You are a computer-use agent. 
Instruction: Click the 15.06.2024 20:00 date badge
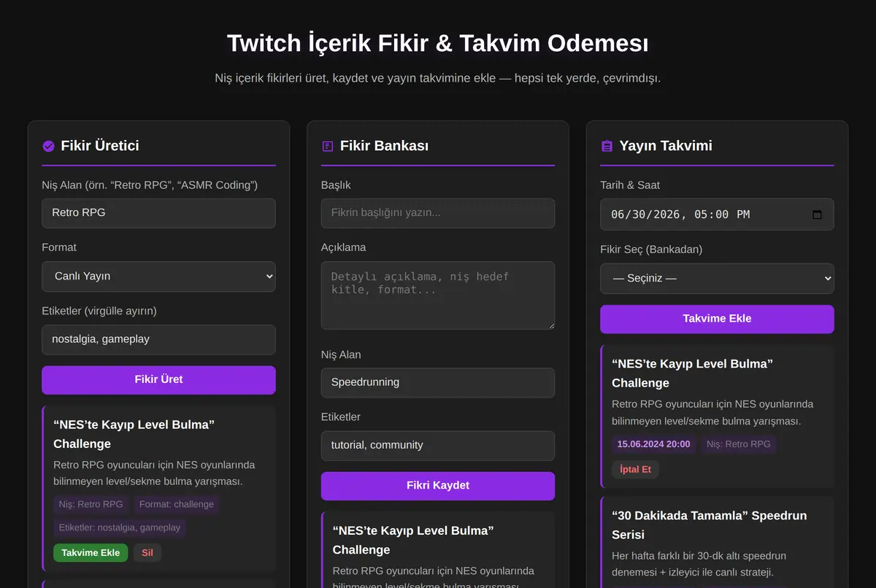click(653, 444)
